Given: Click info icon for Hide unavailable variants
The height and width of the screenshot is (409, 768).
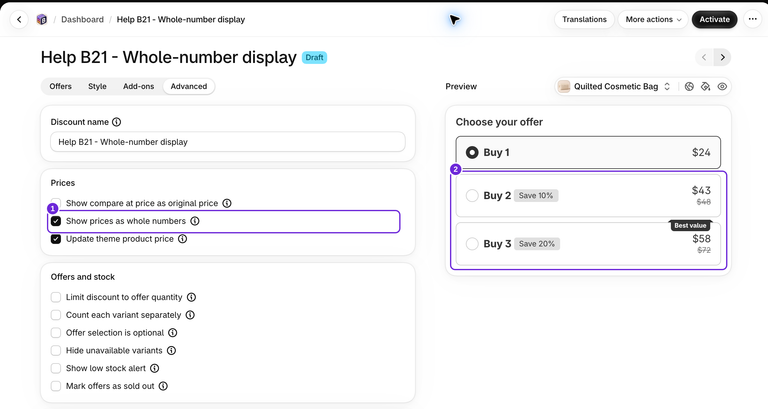Looking at the screenshot, I should (x=171, y=351).
